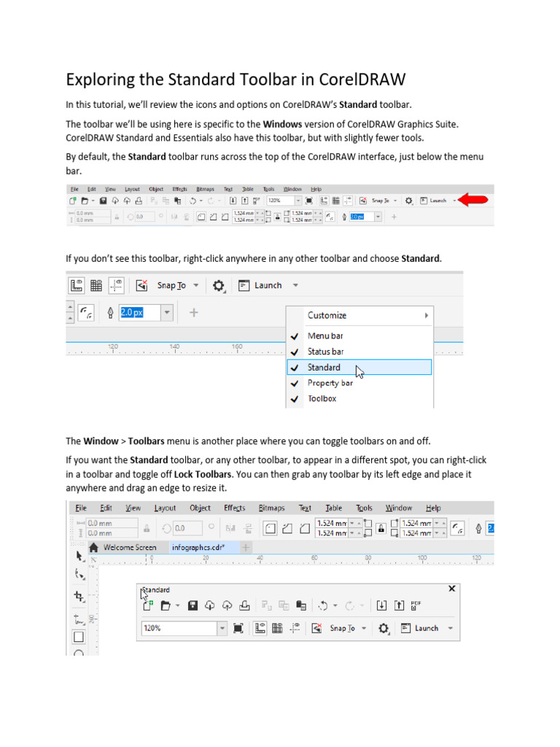The image size is (560, 747).
Task: Click Undo arrow in floating Standard toolbar
Action: [323, 605]
